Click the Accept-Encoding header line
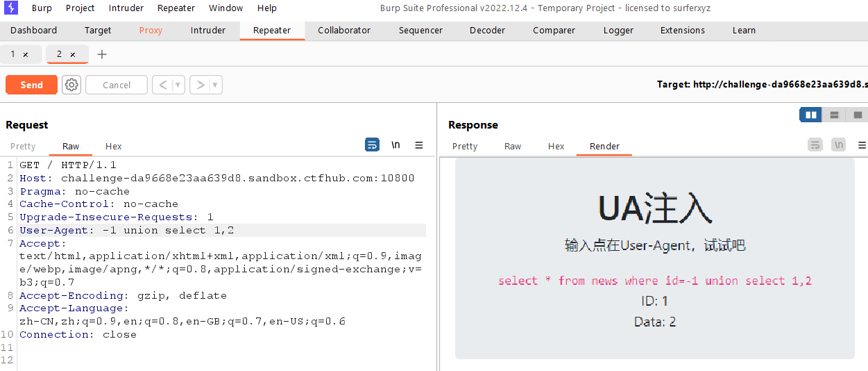Viewport: 868px width, 371px height. point(123,296)
